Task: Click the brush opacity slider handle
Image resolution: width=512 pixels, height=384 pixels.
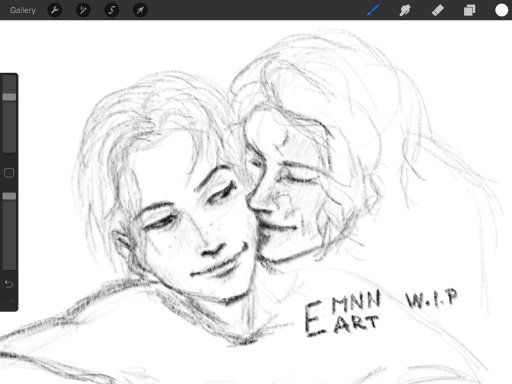Action: 9,196
